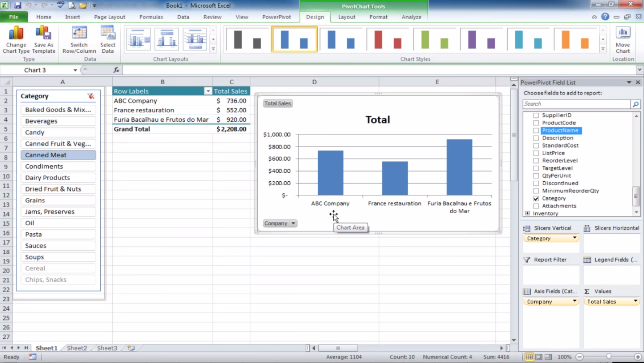Viewport: 644px width, 363px height.
Task: Select the first chart layout thumbnail
Action: 138,39
